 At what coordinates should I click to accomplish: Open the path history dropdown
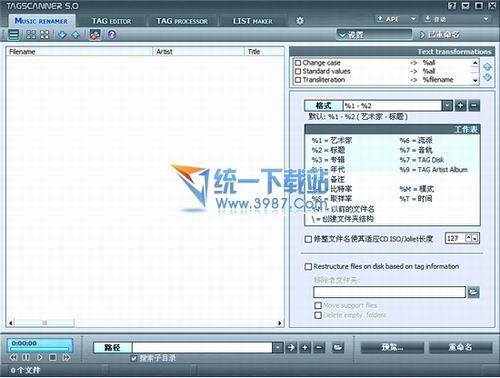click(277, 347)
